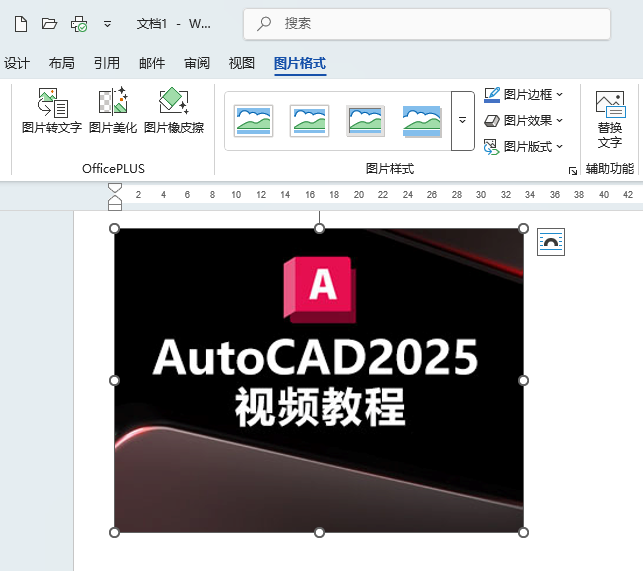Image resolution: width=643 pixels, height=571 pixels.
Task: Open the 图片版式 dropdown
Action: 524,146
